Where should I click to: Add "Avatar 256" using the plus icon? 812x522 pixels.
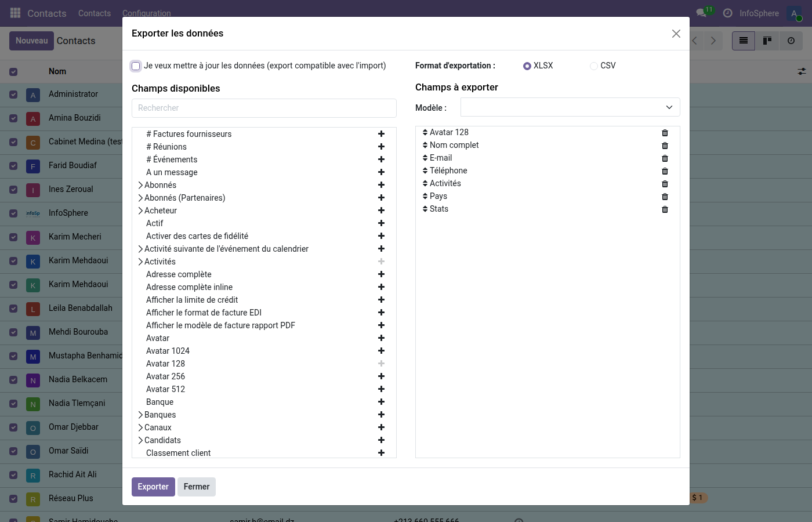click(381, 376)
